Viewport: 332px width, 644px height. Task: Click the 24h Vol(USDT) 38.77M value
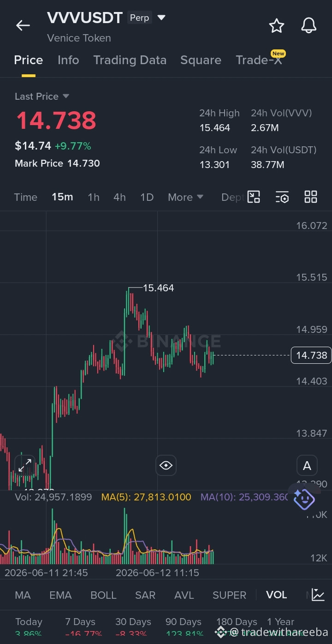[267, 164]
